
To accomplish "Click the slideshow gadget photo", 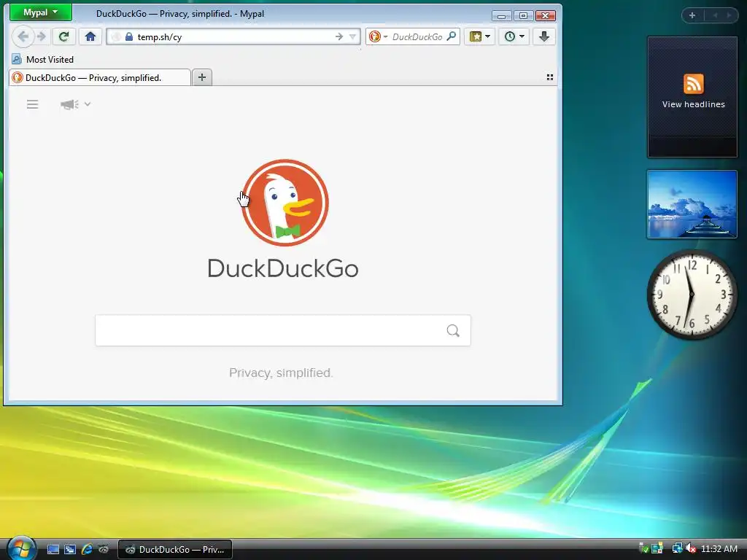I will point(692,204).
